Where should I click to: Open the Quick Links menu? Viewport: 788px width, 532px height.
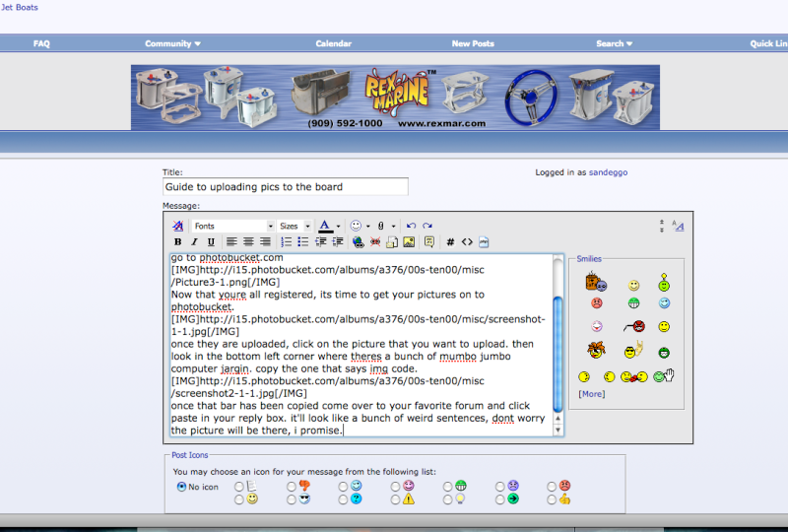pos(769,43)
